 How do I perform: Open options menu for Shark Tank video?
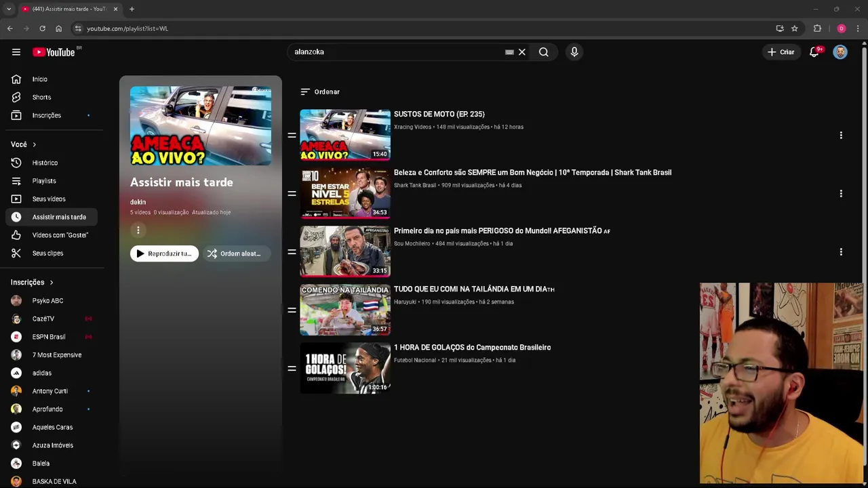pos(841,193)
